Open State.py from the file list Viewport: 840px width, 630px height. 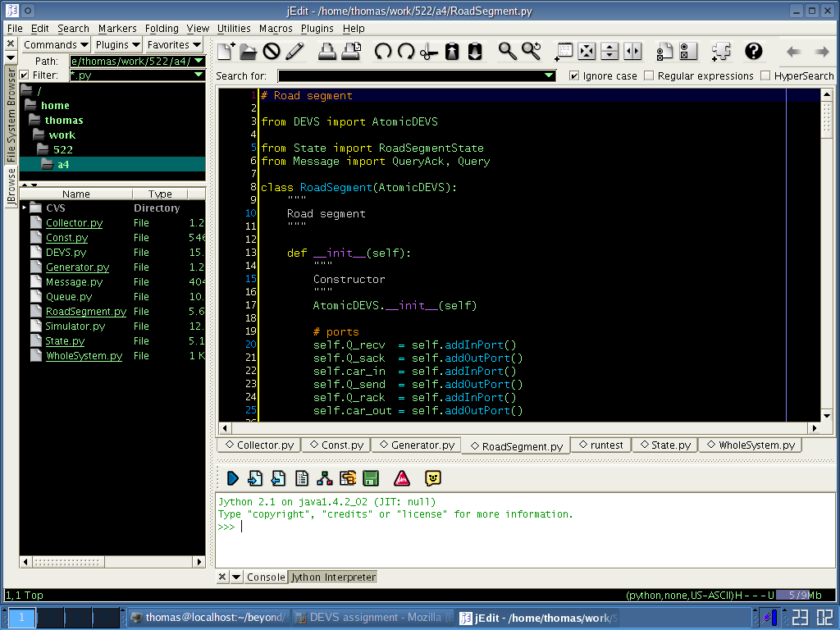point(65,340)
